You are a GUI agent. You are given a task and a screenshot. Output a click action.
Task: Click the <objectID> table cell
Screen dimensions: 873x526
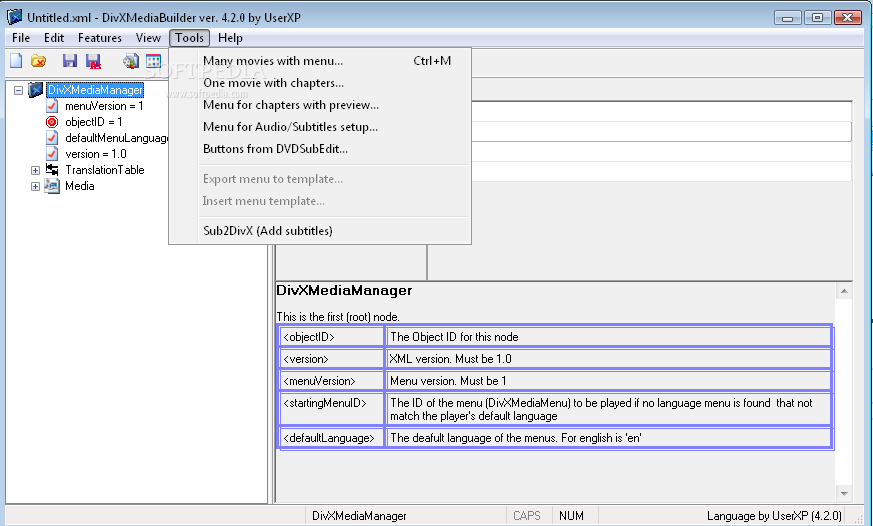point(332,337)
